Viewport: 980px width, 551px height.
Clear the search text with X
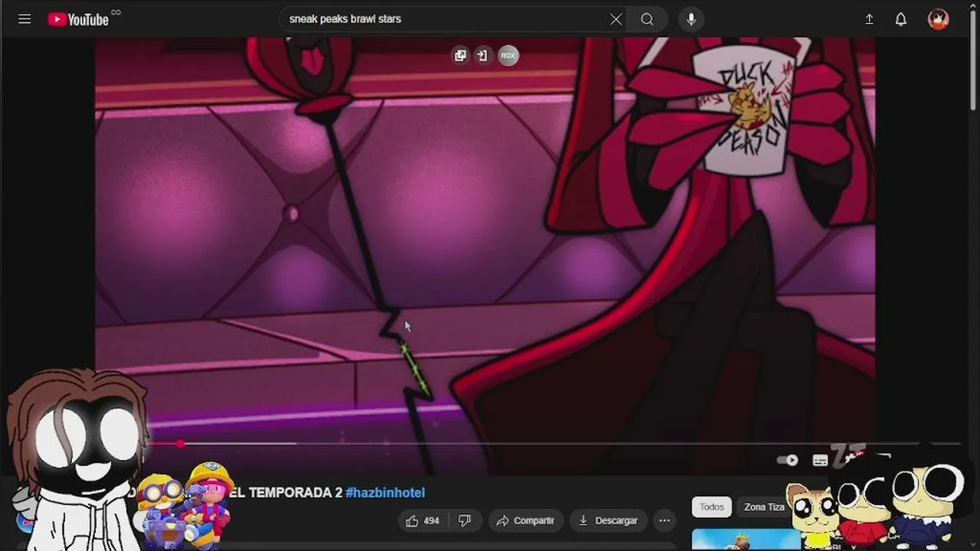(616, 19)
